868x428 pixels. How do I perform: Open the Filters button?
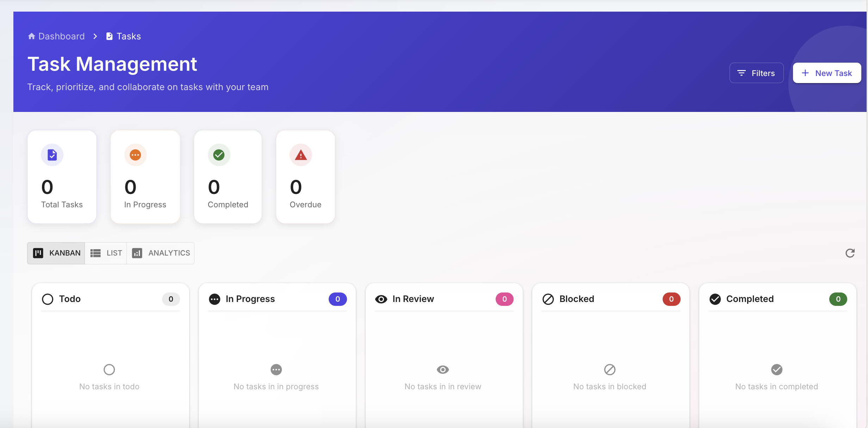(x=756, y=73)
